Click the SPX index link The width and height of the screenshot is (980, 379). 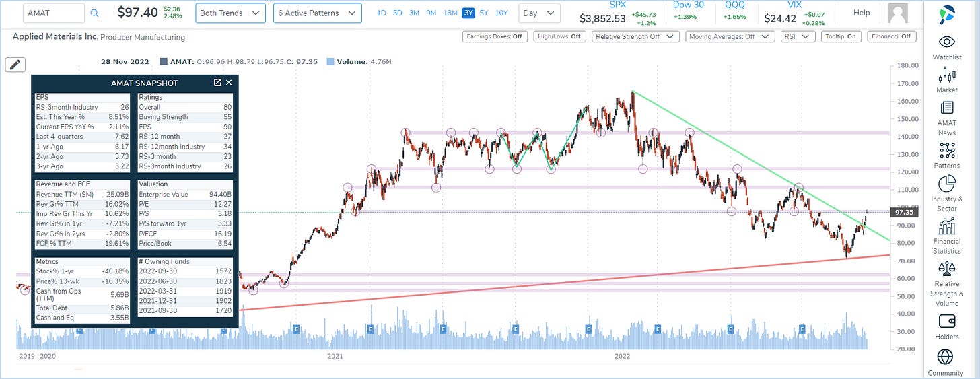617,5
